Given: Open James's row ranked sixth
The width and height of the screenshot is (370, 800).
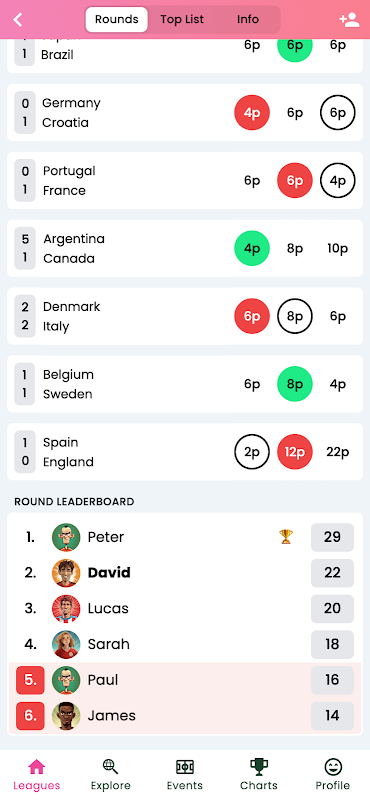Looking at the screenshot, I should (x=185, y=715).
